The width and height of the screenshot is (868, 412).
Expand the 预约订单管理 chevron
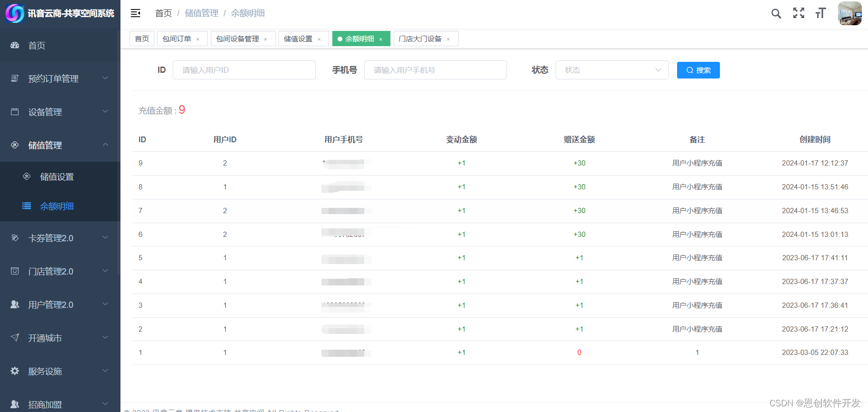pyautogui.click(x=106, y=78)
